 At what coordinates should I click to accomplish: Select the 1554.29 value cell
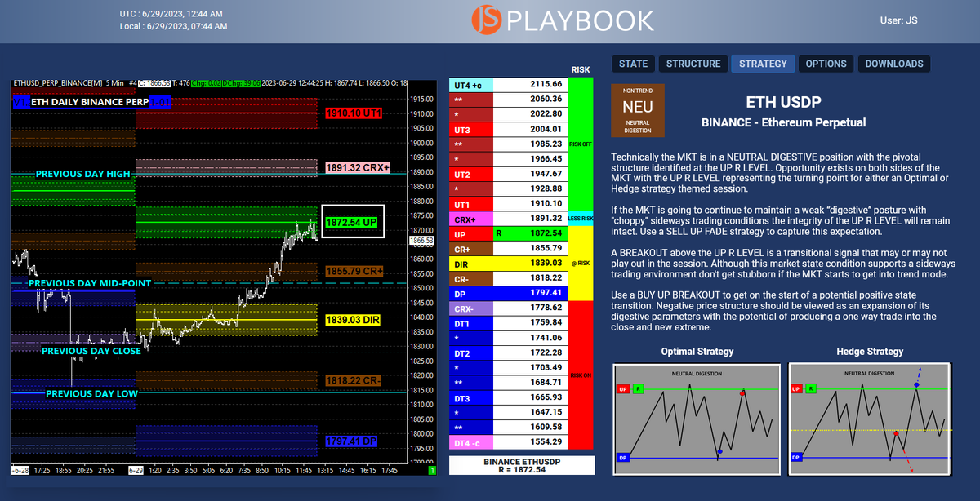(531, 441)
